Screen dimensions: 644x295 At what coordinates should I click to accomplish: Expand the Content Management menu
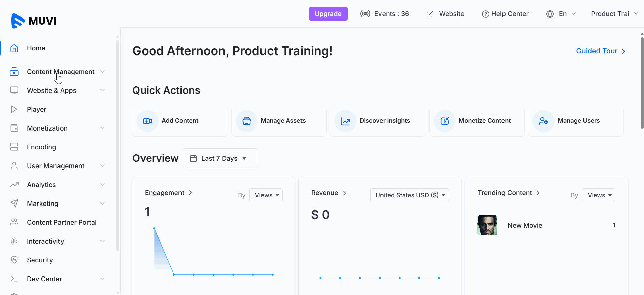[x=61, y=72]
